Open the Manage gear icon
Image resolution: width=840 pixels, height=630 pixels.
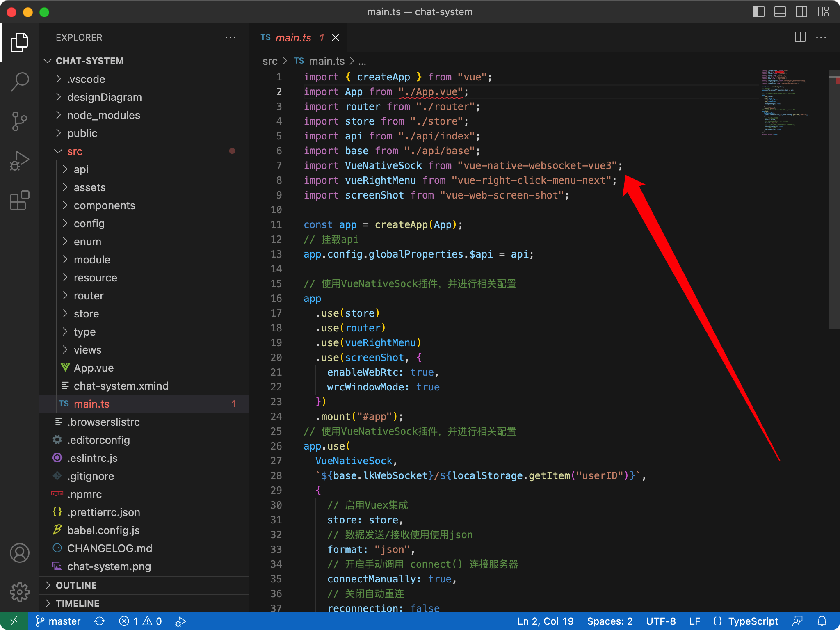pos(19,592)
